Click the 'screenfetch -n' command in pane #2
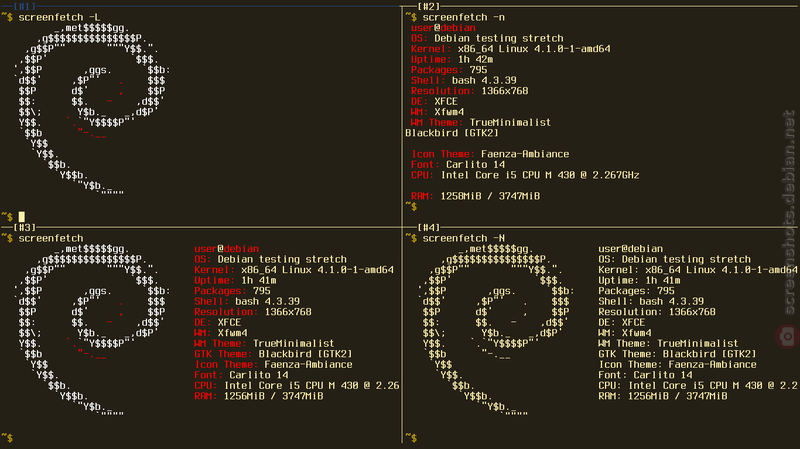The image size is (800, 449). [x=463, y=17]
